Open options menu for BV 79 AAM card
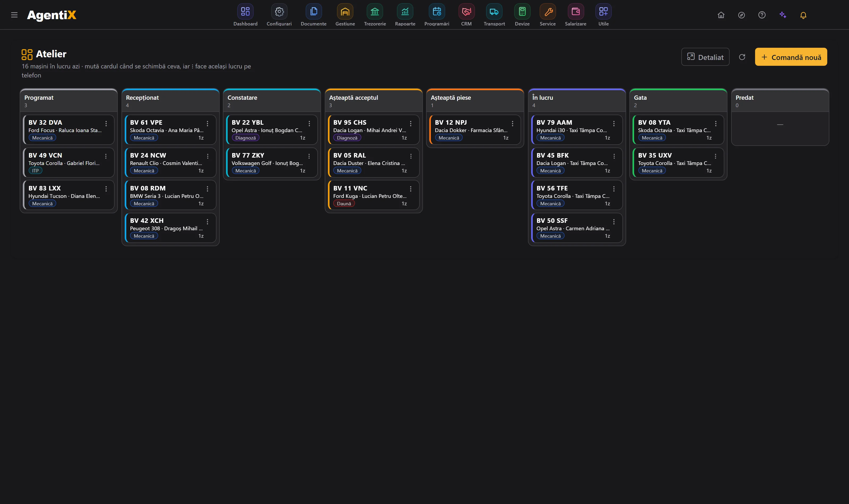This screenshot has width=849, height=504. pyautogui.click(x=614, y=124)
